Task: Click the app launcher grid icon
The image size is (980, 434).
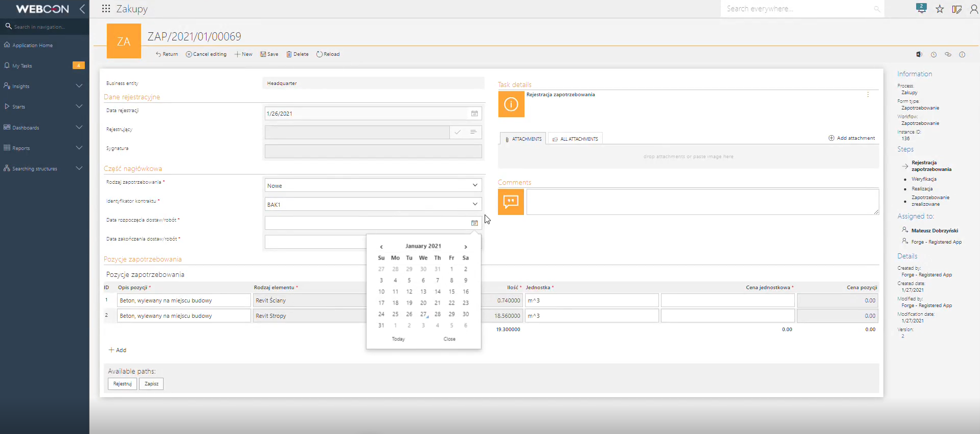Action: (106, 9)
